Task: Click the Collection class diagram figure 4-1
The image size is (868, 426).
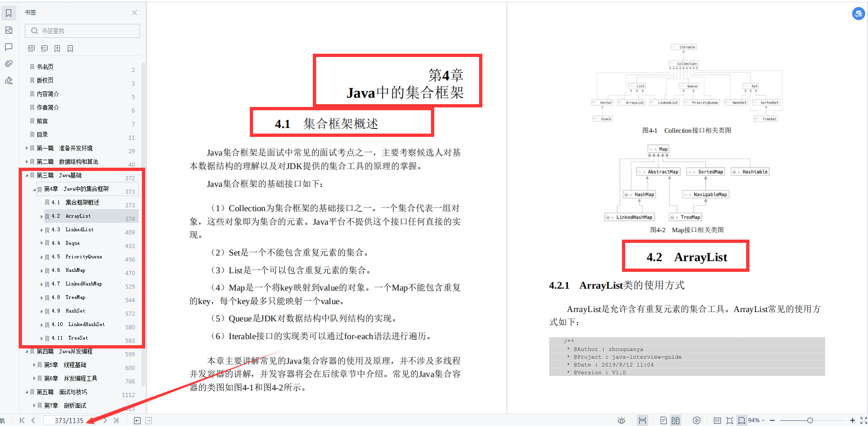Action: click(686, 83)
